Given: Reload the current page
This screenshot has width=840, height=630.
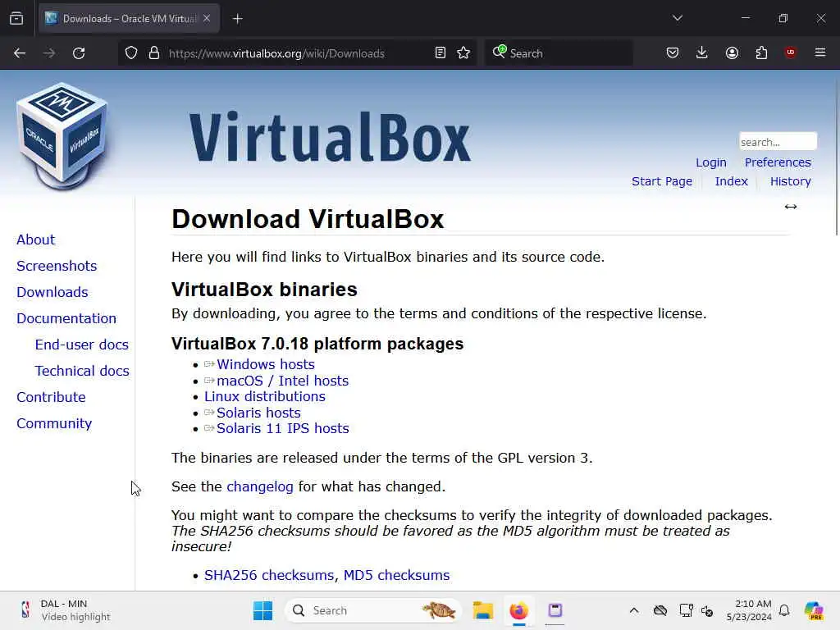Looking at the screenshot, I should click(79, 53).
